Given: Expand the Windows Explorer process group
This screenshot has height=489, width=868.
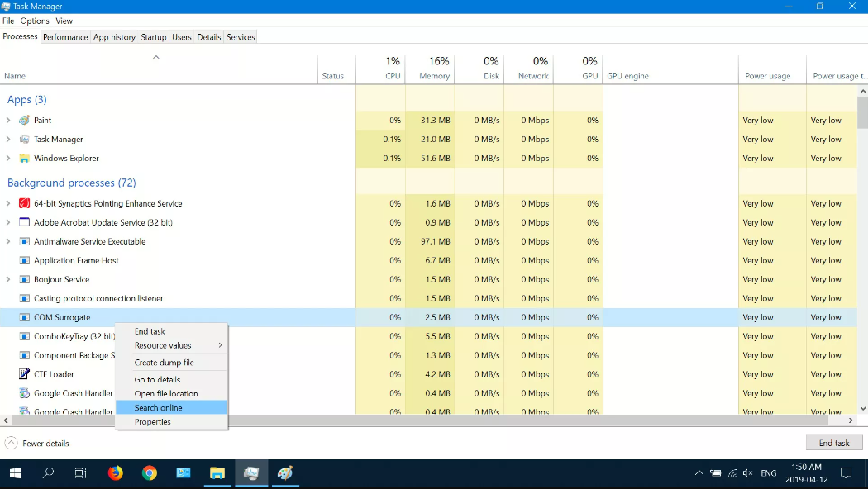Looking at the screenshot, I should [x=7, y=159].
